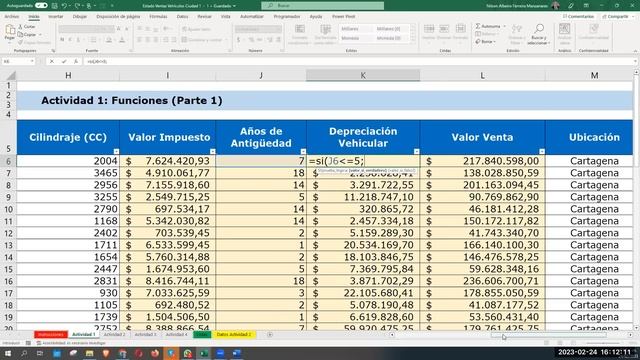Screen dimensions: 640x360
Task: Collapse the ribbon with the chevron
Action: click(635, 51)
